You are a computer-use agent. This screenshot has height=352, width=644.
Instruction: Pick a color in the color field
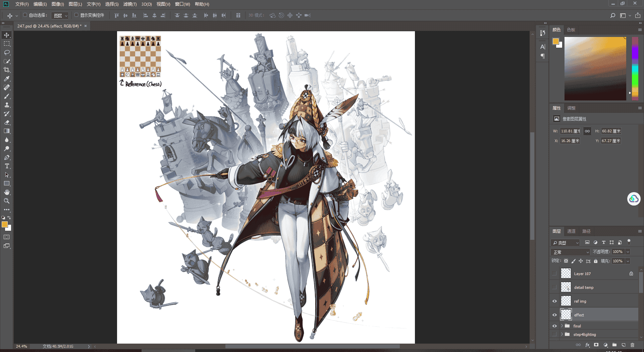(595, 69)
